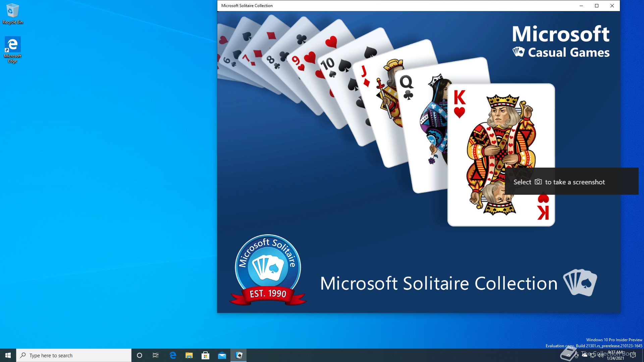The image size is (644, 362).
Task: Minimize the Microsoft Solitaire Collection window
Action: click(581, 6)
